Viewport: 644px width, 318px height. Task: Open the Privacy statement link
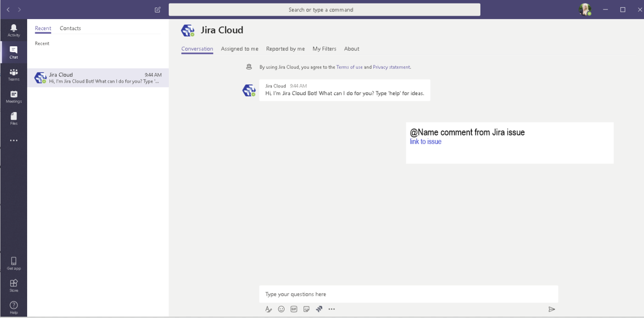(x=391, y=67)
